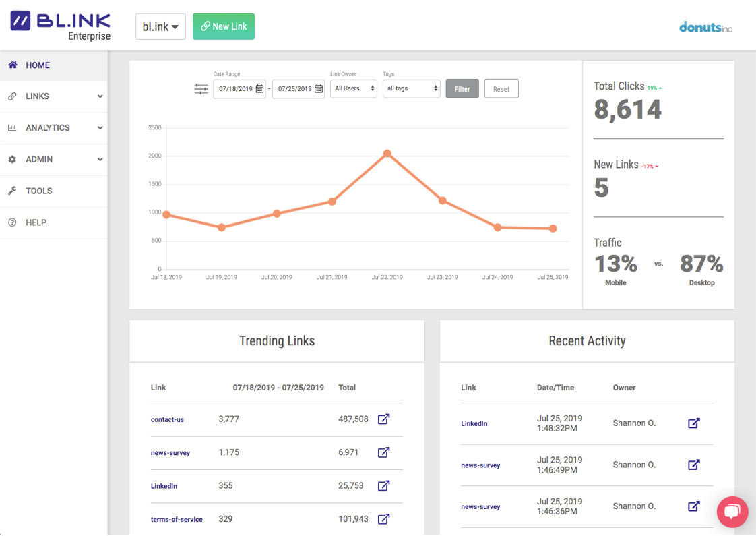Viewport: 756px width, 536px height.
Task: Open the Link Owner All Users dropdown
Action: pos(354,89)
